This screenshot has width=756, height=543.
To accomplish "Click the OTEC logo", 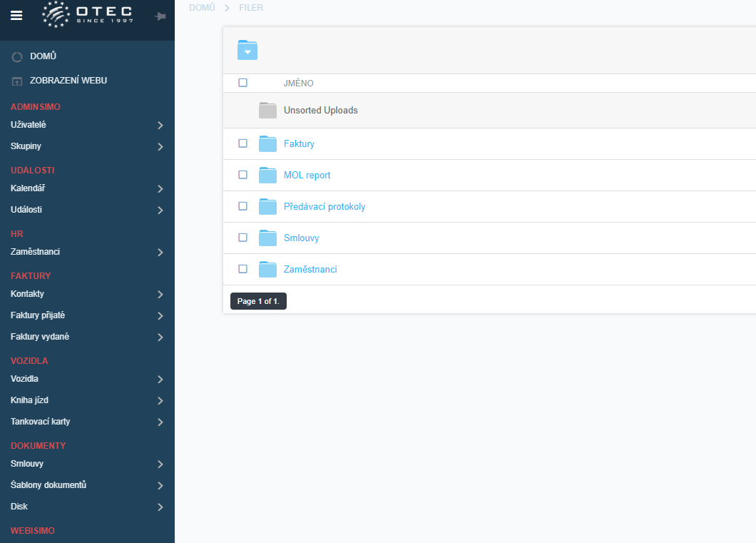I will click(x=87, y=15).
